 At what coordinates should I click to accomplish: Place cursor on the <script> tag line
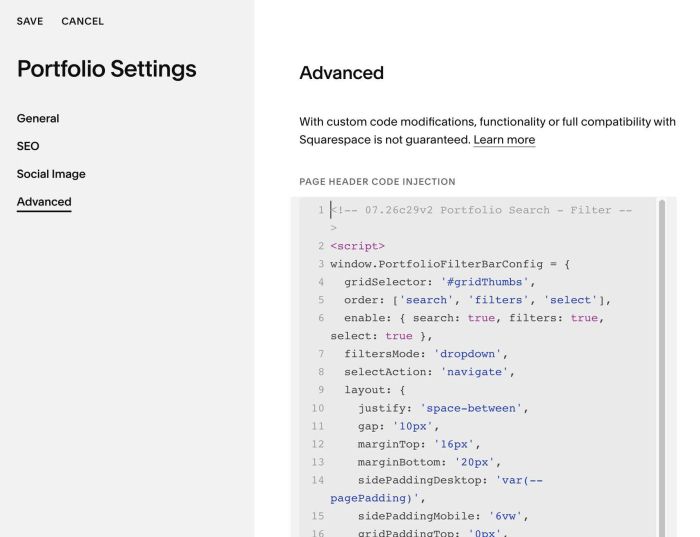point(358,246)
